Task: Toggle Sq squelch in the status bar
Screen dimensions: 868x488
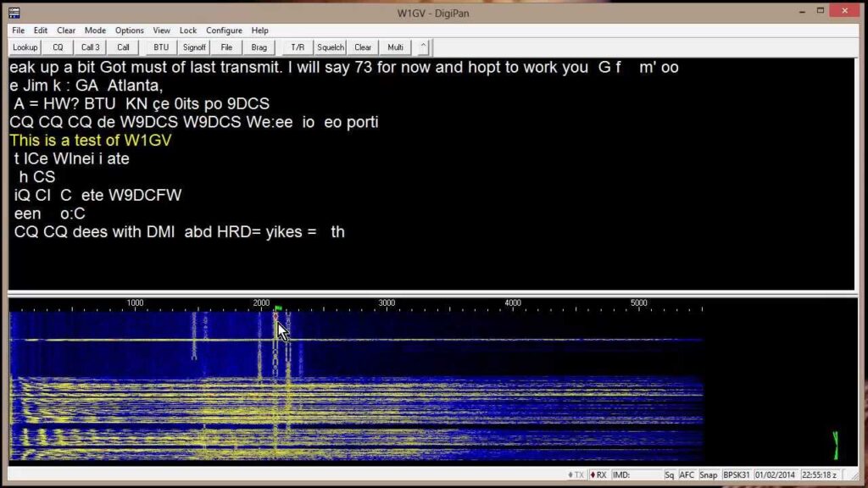Action: [x=670, y=474]
